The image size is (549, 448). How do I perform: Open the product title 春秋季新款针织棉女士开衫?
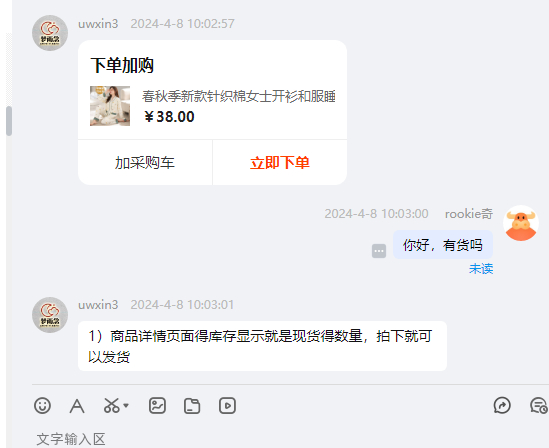click(239, 96)
